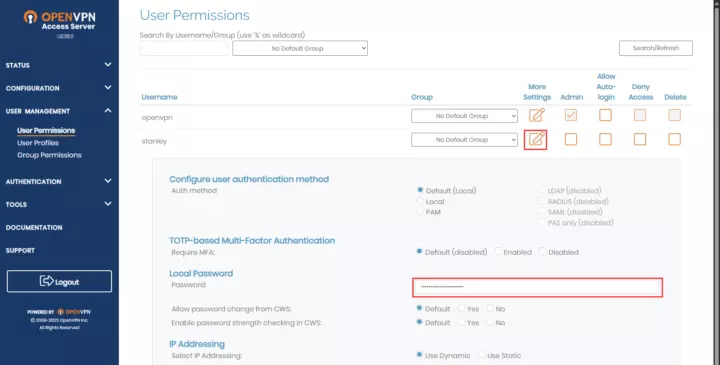The image size is (720, 365).
Task: Click the Logout button
Action: coord(59,281)
